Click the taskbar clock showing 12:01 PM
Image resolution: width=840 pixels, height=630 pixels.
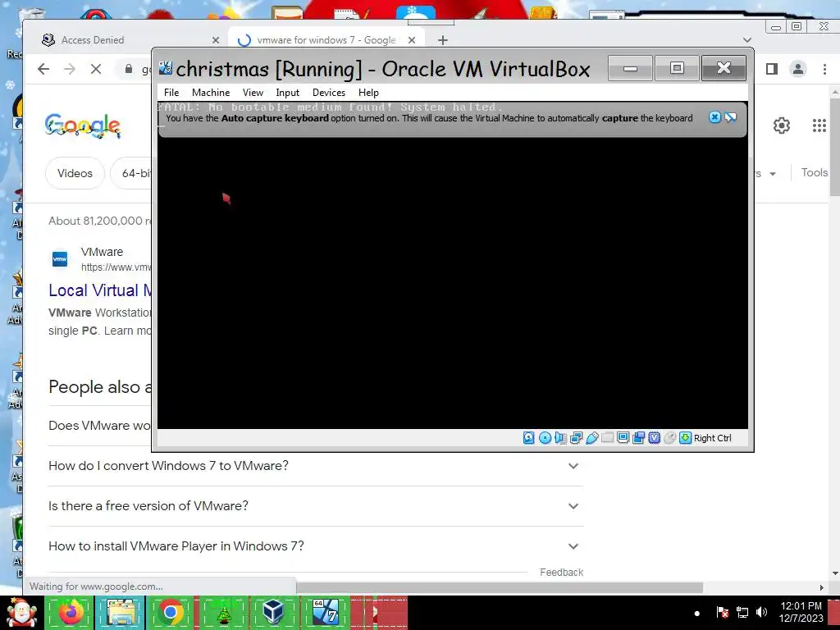(801, 612)
